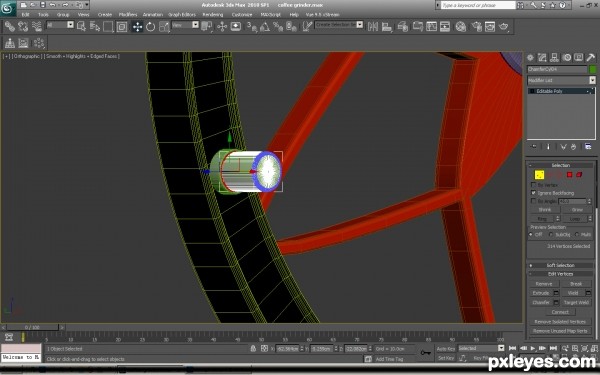Click the green object color swatch
This screenshot has width=600, height=375.
tap(592, 69)
